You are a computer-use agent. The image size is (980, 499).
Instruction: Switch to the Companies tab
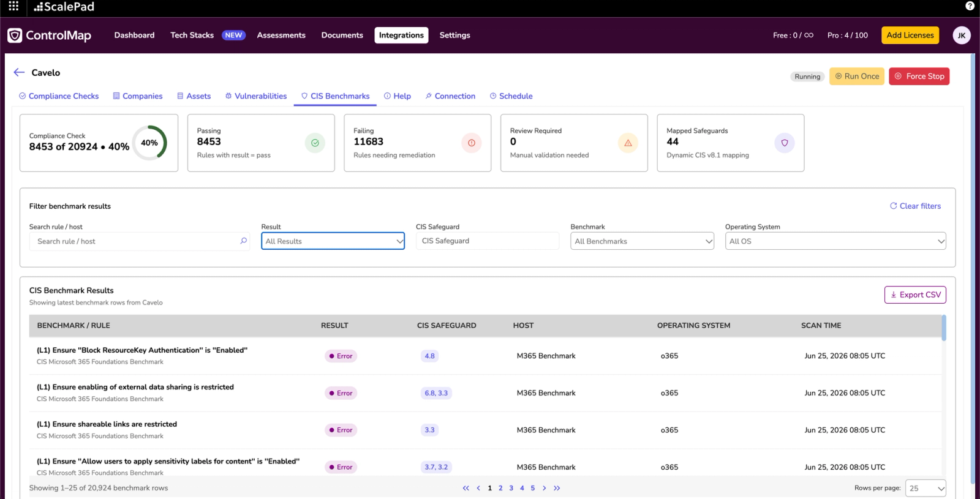[138, 96]
